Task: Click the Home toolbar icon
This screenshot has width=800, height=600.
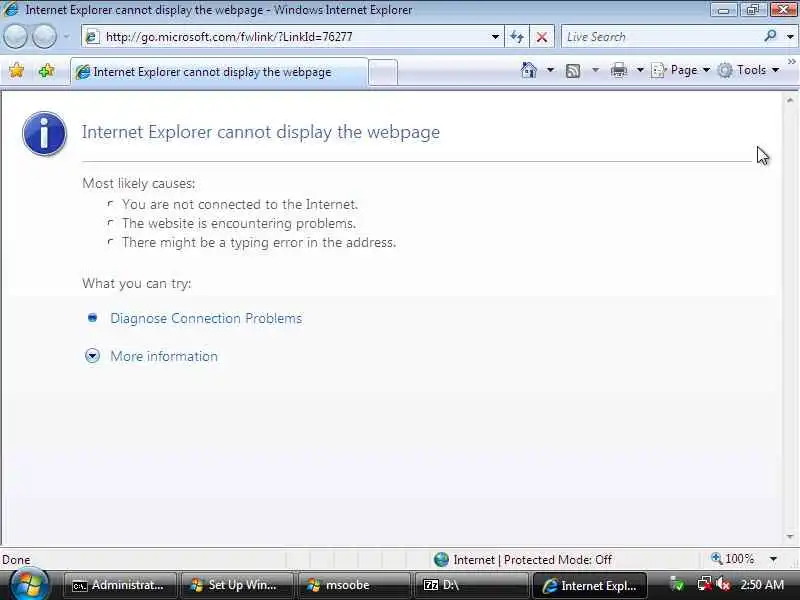Action: tap(529, 70)
